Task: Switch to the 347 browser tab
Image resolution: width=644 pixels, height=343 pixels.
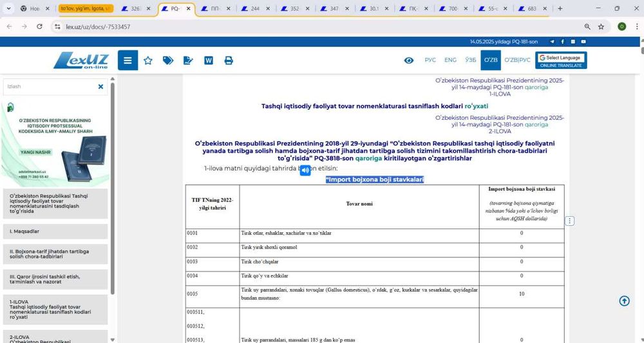Action: click(x=334, y=8)
